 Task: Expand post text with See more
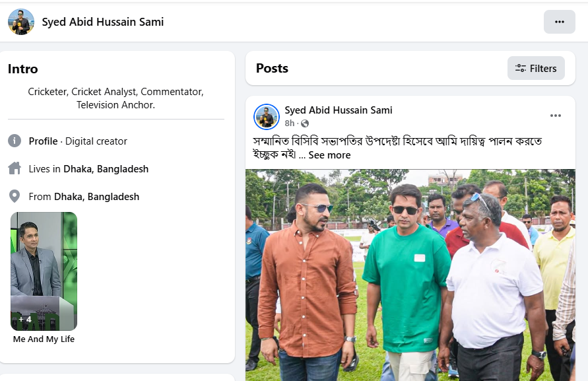[329, 155]
